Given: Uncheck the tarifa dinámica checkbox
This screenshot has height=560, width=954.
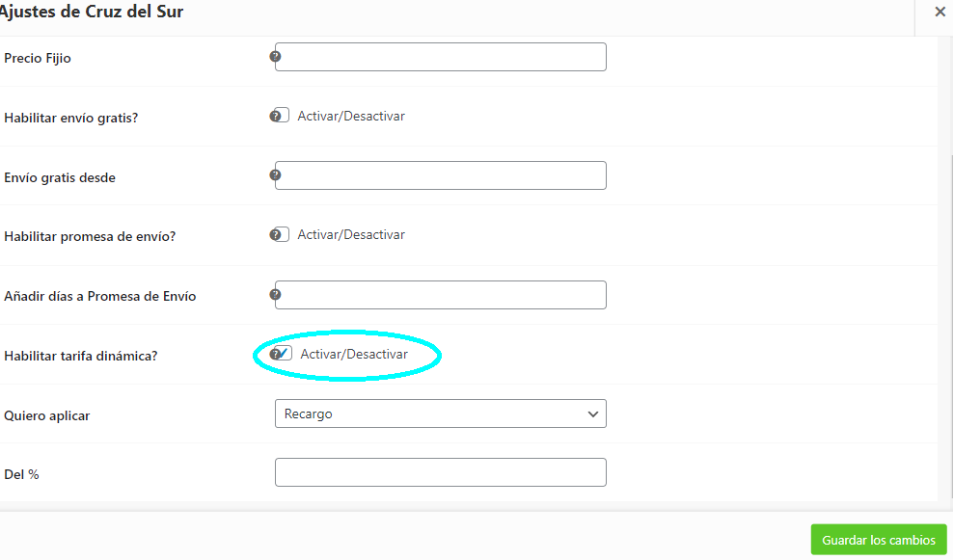Looking at the screenshot, I should 285,354.
